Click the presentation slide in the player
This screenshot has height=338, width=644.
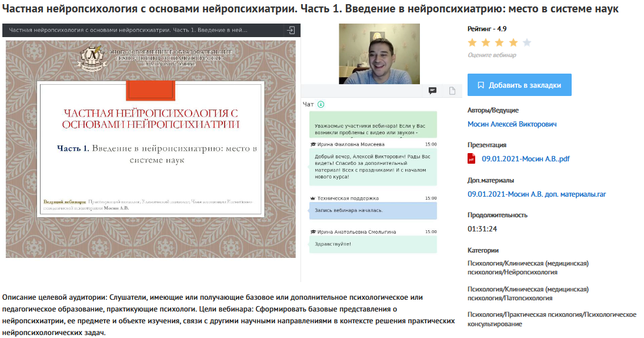point(151,149)
